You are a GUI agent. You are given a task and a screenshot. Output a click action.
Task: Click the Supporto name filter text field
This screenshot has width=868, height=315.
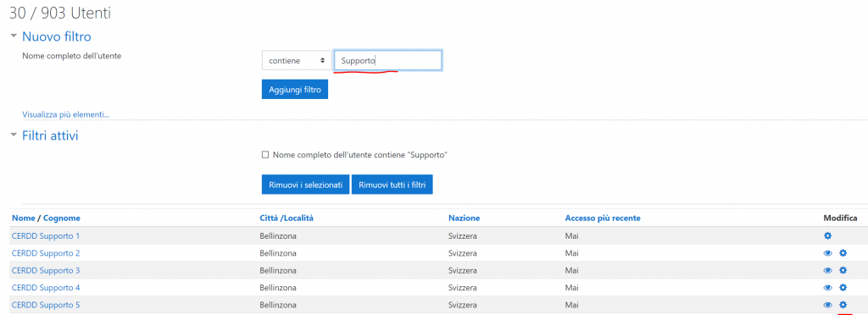click(x=388, y=61)
